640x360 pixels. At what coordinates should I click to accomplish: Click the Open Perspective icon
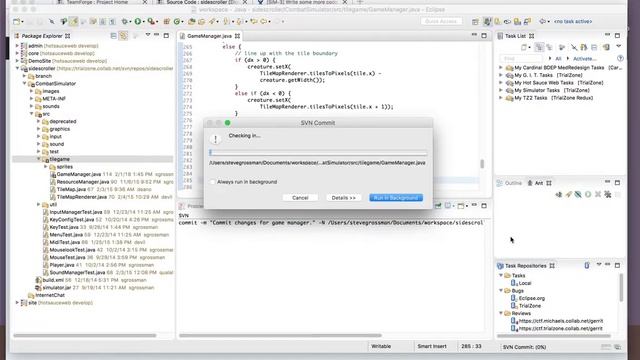pyautogui.click(x=476, y=21)
